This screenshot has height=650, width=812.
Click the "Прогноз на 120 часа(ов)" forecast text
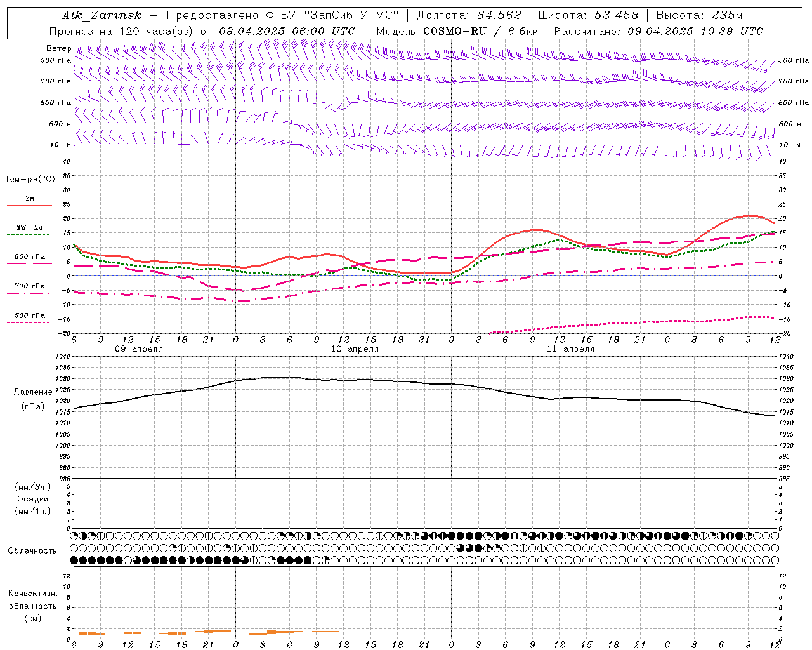click(x=122, y=31)
